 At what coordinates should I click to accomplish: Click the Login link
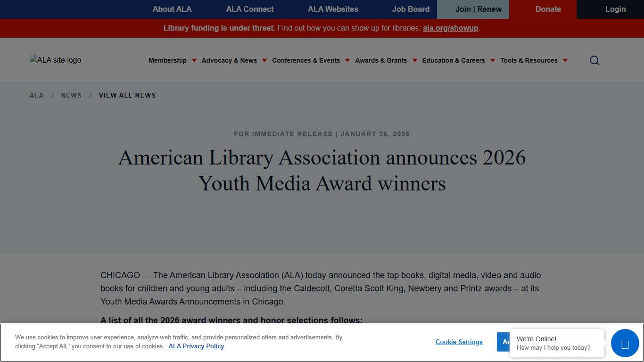615,9
